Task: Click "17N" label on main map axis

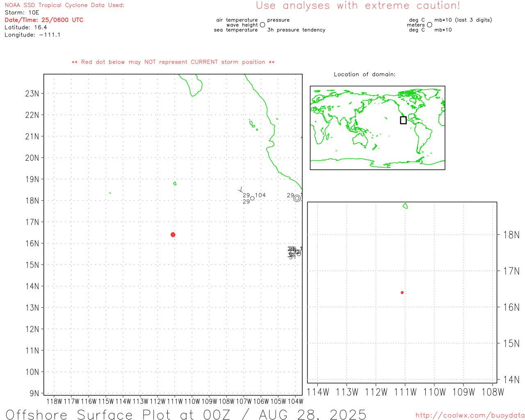Action: tap(32, 222)
